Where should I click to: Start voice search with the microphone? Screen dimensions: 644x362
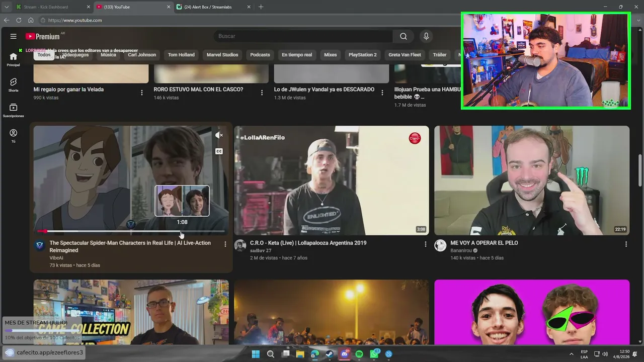pos(426,36)
